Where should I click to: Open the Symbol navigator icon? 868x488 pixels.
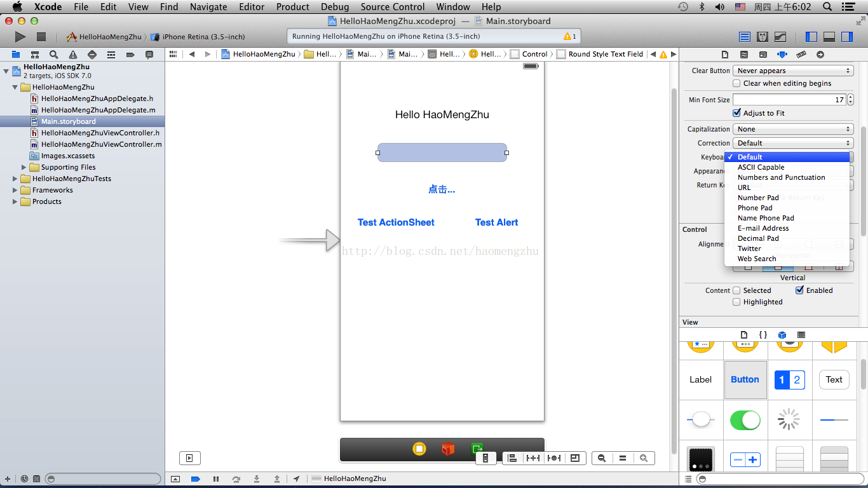[35, 55]
